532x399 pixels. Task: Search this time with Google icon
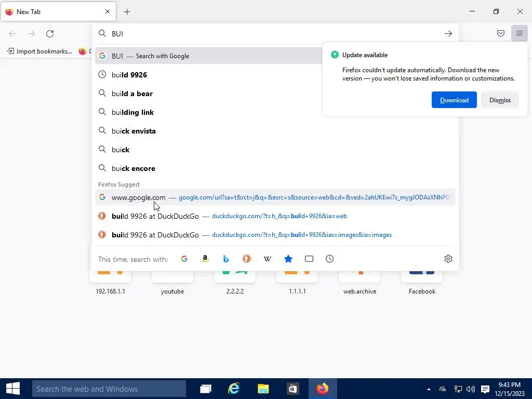click(x=184, y=259)
